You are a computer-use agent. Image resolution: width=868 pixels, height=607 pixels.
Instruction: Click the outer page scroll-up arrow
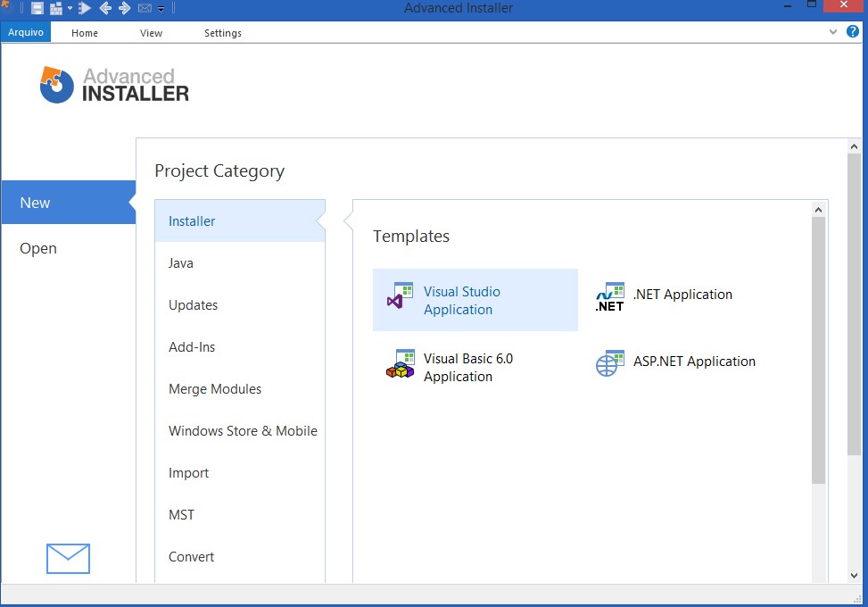point(854,146)
